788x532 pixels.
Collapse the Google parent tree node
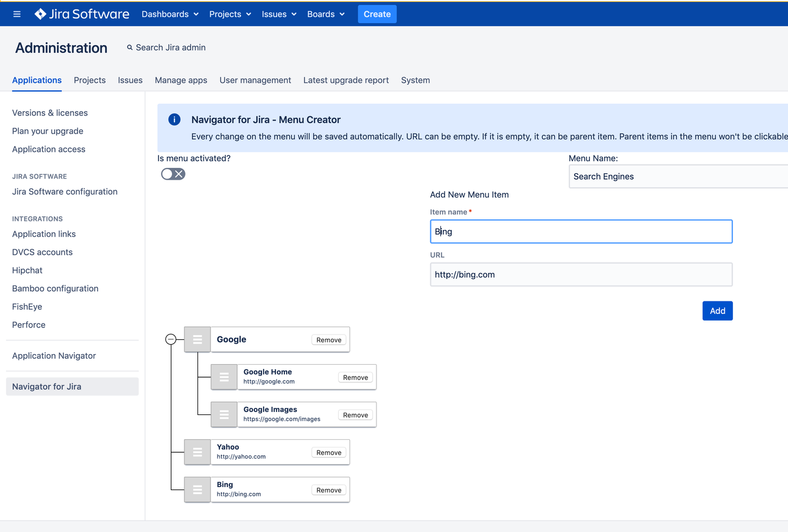171,339
